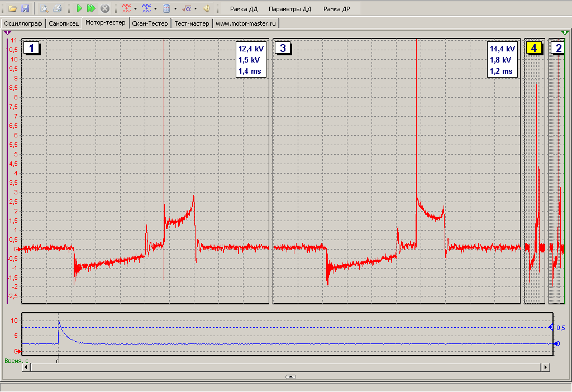The width and height of the screenshot is (572, 392).
Task: Print the oscillogram with printer icon
Action: (x=58, y=8)
